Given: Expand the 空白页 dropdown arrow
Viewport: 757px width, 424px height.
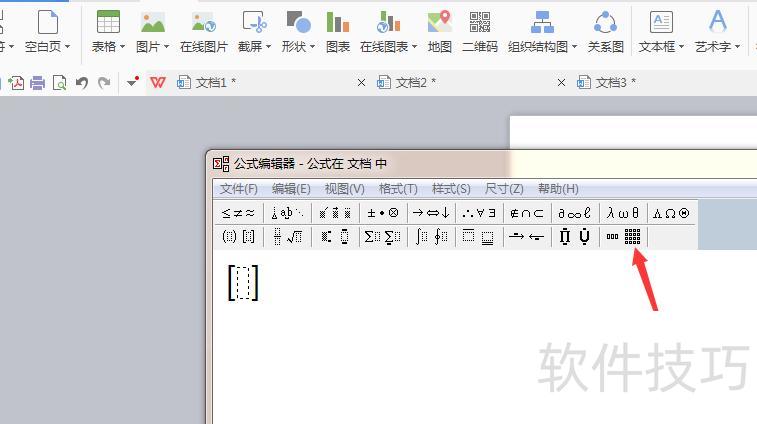Looking at the screenshot, I should (x=68, y=47).
